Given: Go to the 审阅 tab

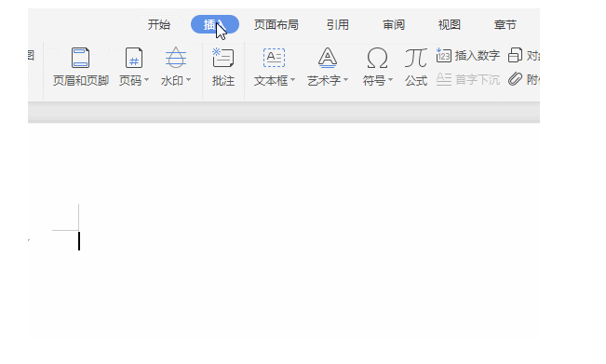Looking at the screenshot, I should tap(394, 25).
